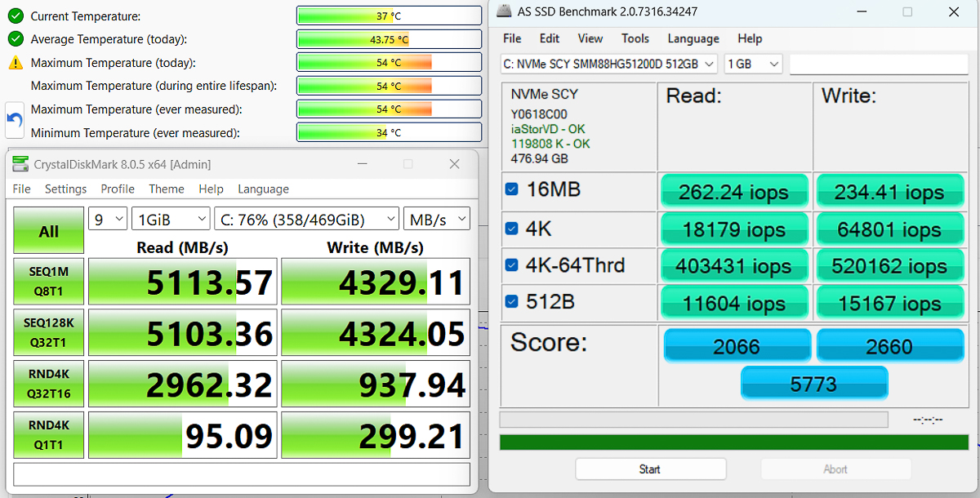980x498 pixels.
Task: Click Start in AS SSD Benchmark
Action: 650,469
